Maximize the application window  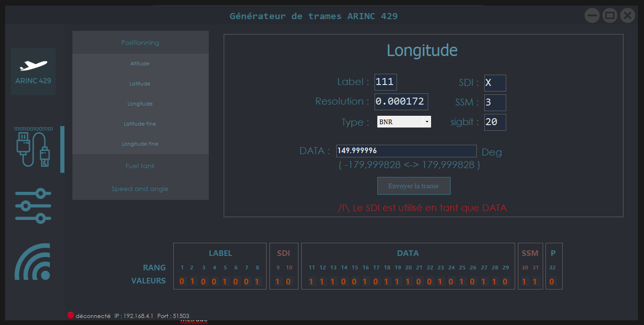click(610, 16)
